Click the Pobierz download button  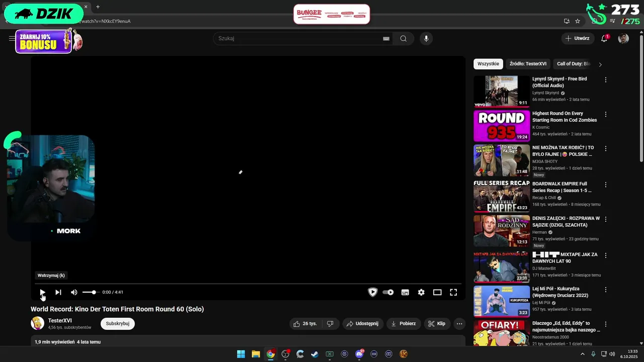[404, 324]
